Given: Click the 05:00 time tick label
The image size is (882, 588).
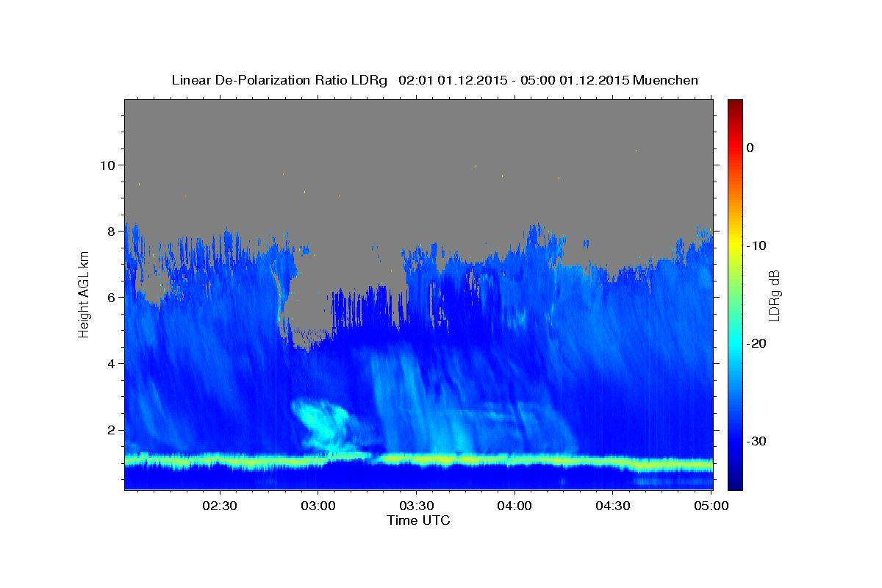Looking at the screenshot, I should point(711,506).
